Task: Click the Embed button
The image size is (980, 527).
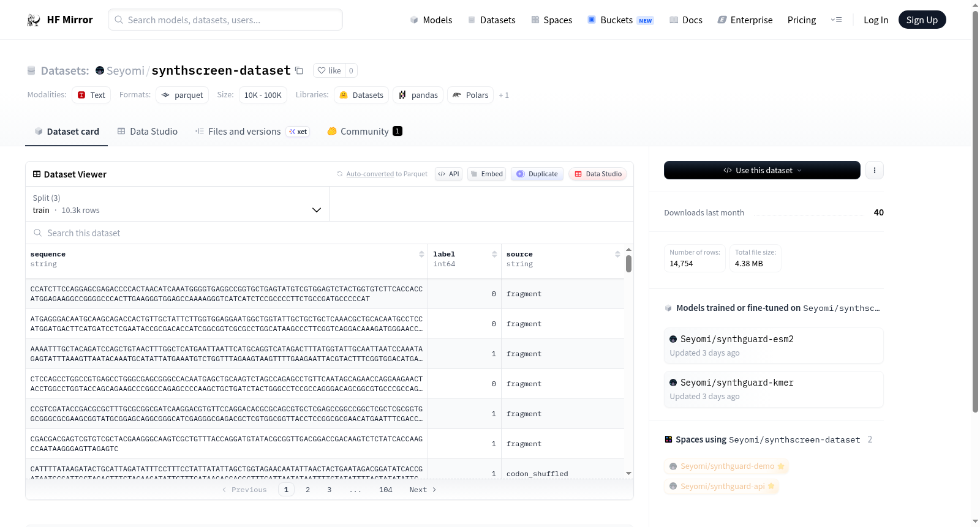Action: click(x=486, y=174)
